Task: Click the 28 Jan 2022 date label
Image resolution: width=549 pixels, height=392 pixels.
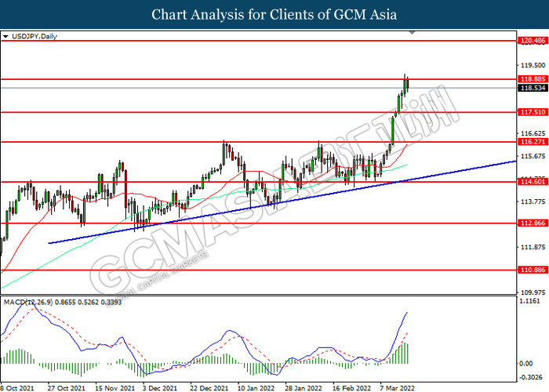Action: click(x=304, y=388)
